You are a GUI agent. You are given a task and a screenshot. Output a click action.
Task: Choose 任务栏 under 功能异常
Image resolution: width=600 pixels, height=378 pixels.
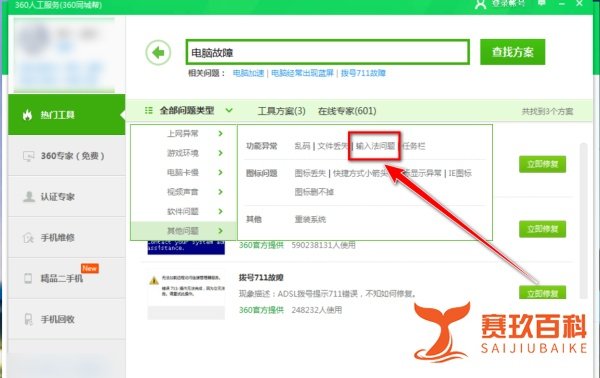(414, 146)
